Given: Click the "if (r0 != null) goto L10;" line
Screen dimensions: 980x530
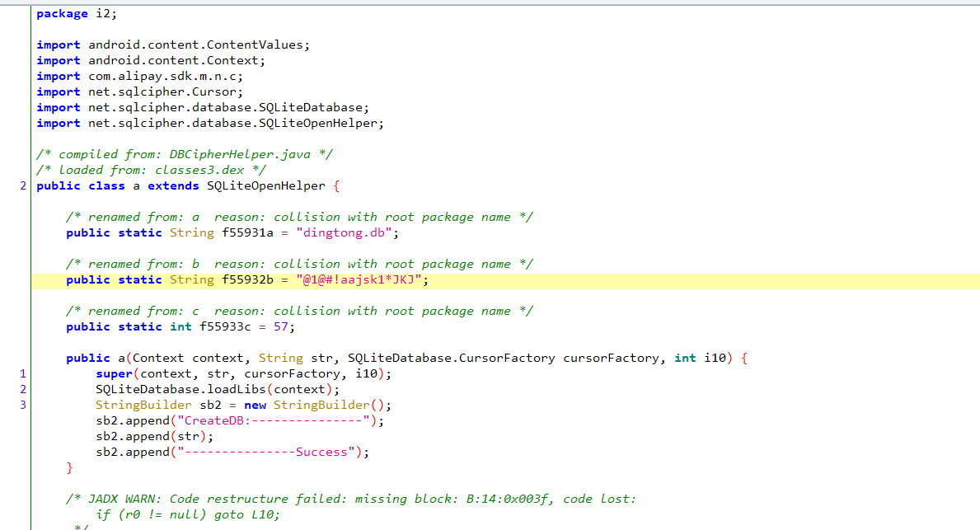Looking at the screenshot, I should pos(188,514).
